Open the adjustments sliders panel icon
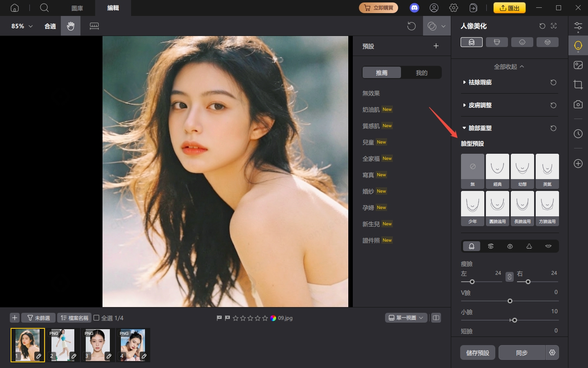Screen dimensions: 588x368 click(578, 26)
